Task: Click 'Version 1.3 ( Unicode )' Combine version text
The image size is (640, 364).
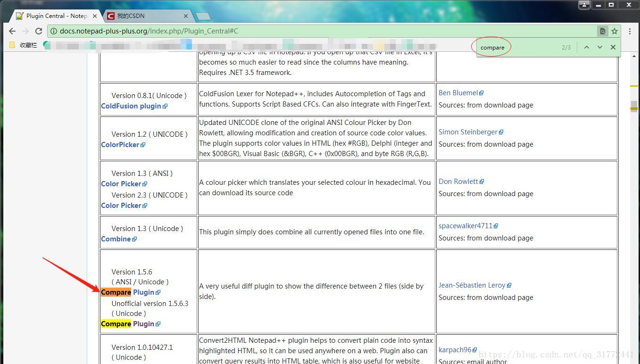Action: point(147,229)
